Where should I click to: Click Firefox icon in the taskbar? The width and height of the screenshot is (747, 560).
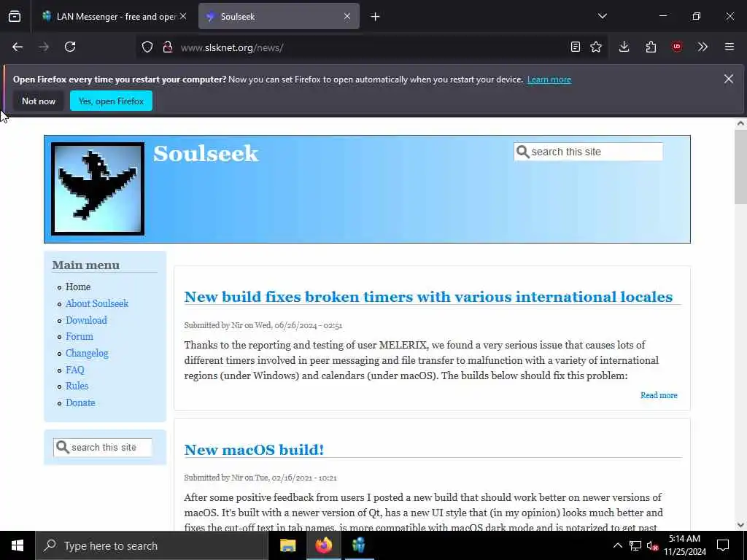tap(323, 545)
